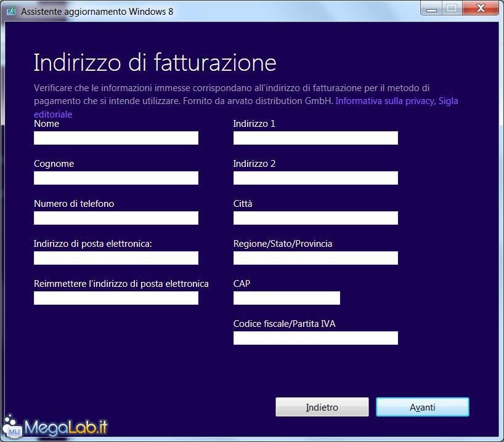The width and height of the screenshot is (504, 442).
Task: Go back with the Indietro button
Action: click(322, 407)
